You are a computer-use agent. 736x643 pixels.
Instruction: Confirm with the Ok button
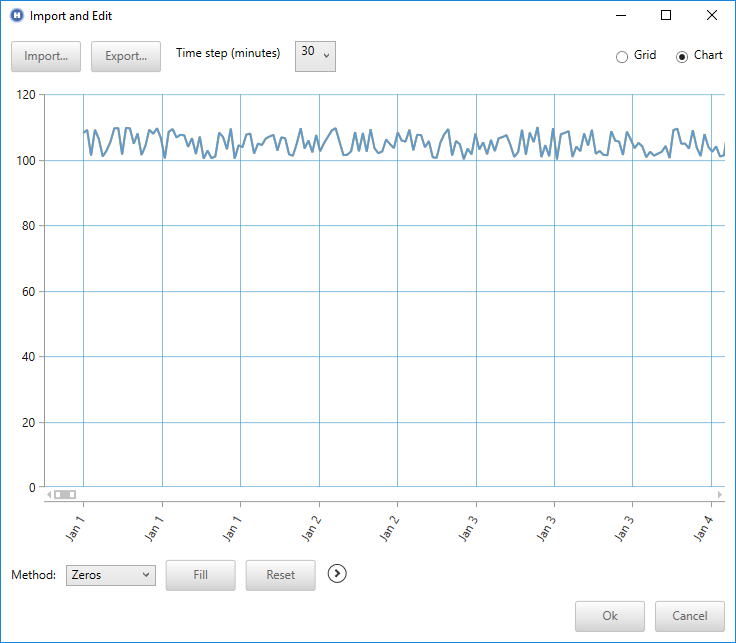(610, 616)
